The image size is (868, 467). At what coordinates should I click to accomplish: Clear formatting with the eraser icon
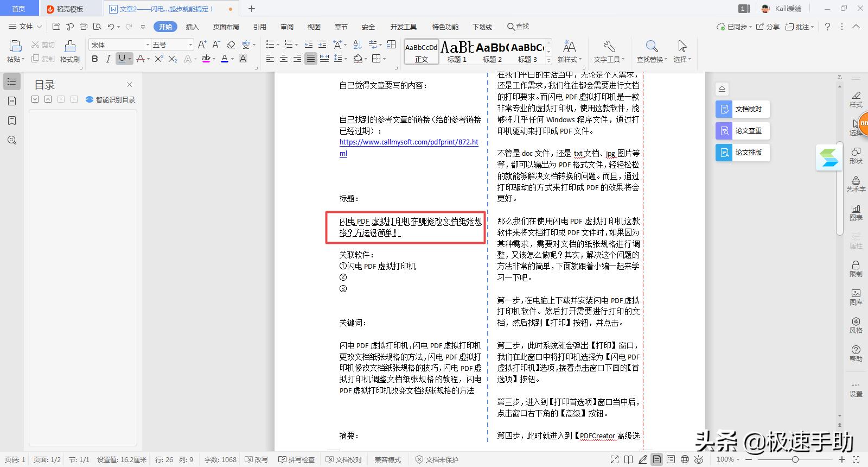coord(231,45)
